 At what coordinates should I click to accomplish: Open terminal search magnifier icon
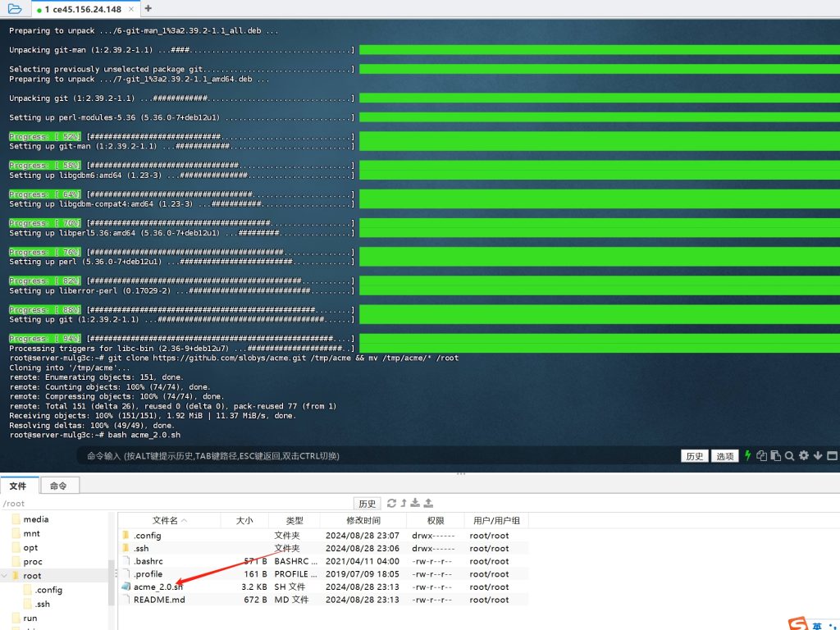pyautogui.click(x=789, y=456)
